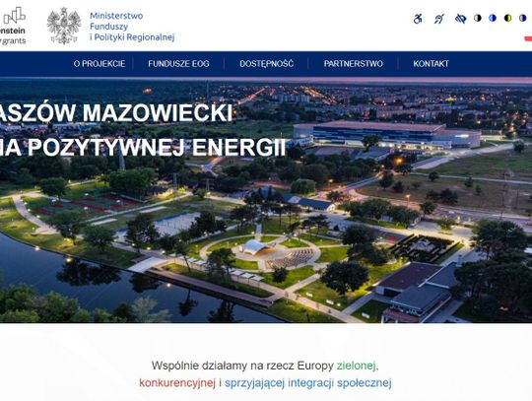Click the wheelchair accessibility icon
The image size is (532, 401).
point(418,19)
